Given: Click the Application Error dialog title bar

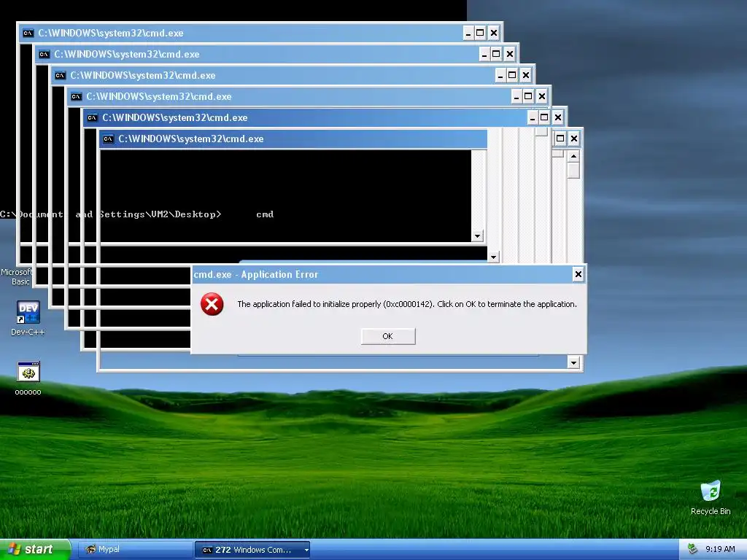Looking at the screenshot, I should pyautogui.click(x=381, y=274).
